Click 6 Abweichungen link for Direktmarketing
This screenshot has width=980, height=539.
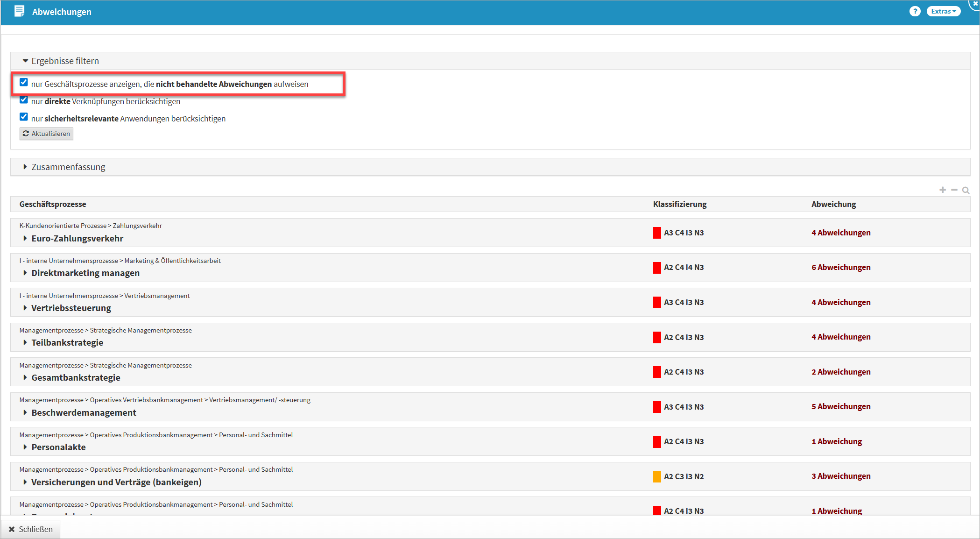pyautogui.click(x=841, y=267)
